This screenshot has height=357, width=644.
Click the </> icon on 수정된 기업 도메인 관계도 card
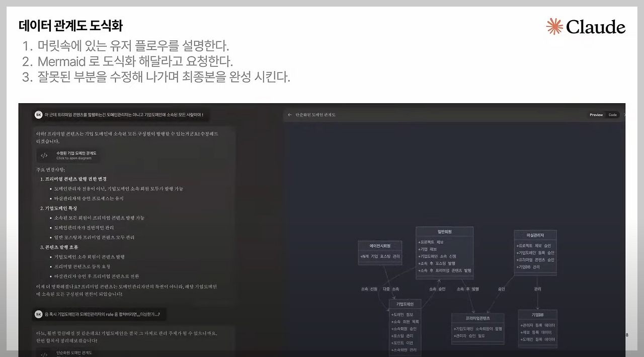[44, 155]
